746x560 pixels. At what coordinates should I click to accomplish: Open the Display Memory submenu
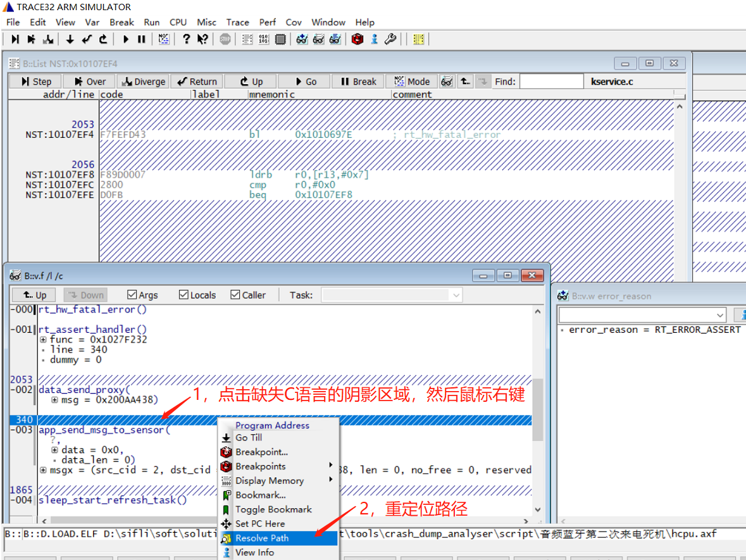pyautogui.click(x=278, y=480)
